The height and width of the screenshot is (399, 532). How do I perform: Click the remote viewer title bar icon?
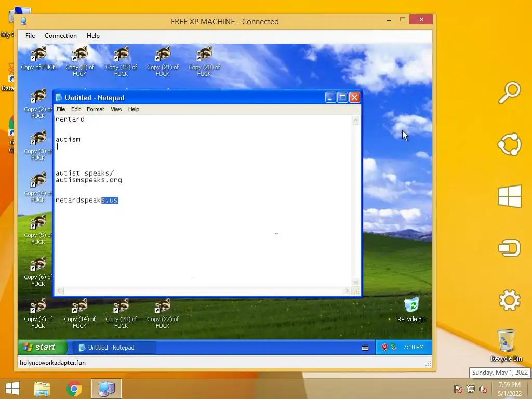23,21
